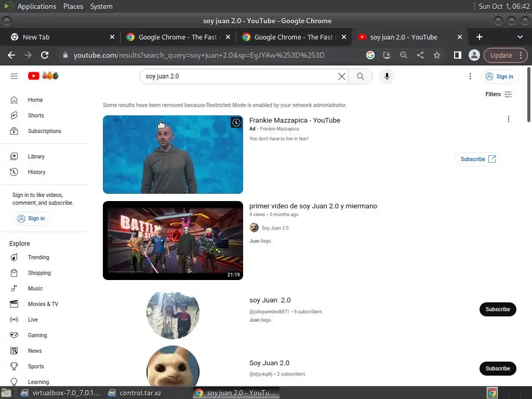Play the primer video de soy Juan 2.0 thumbnail

172,241
